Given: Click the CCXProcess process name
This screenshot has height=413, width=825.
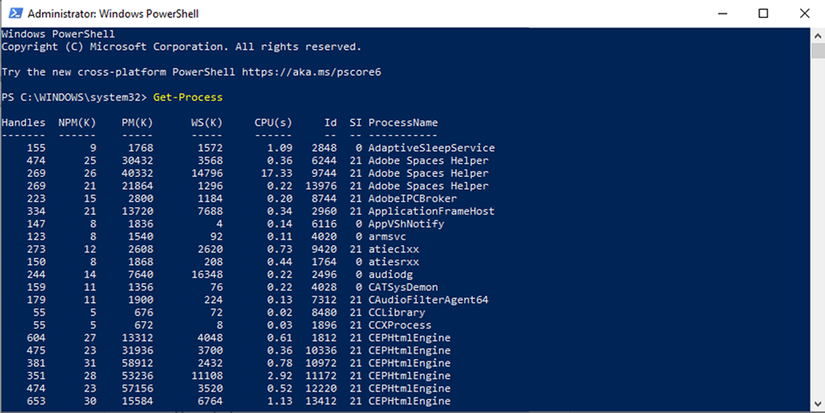Looking at the screenshot, I should click(400, 326).
